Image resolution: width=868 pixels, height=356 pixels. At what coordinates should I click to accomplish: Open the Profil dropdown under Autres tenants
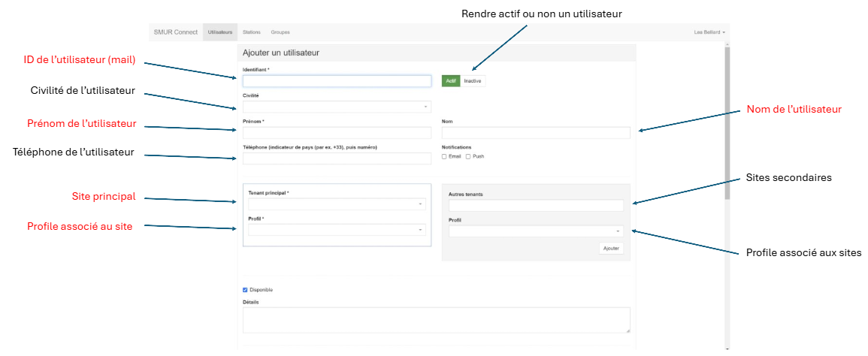pyautogui.click(x=536, y=231)
